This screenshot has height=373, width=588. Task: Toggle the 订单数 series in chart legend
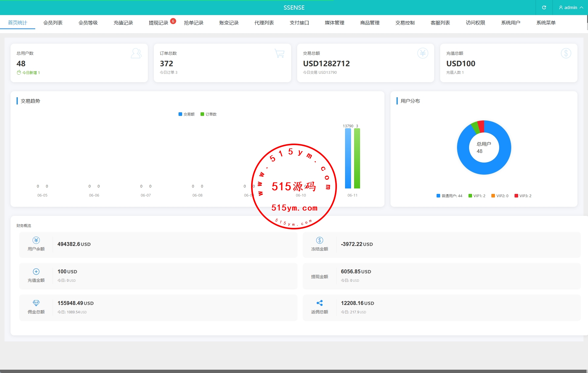pos(208,114)
